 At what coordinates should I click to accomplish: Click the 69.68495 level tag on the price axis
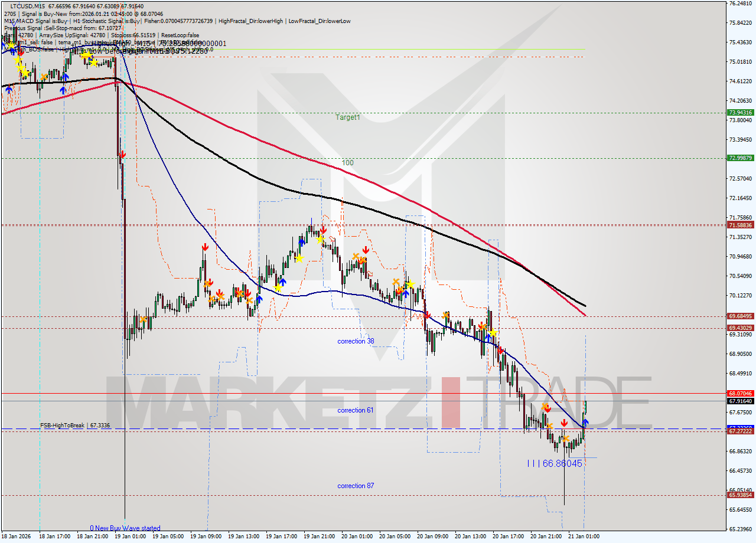tap(740, 316)
